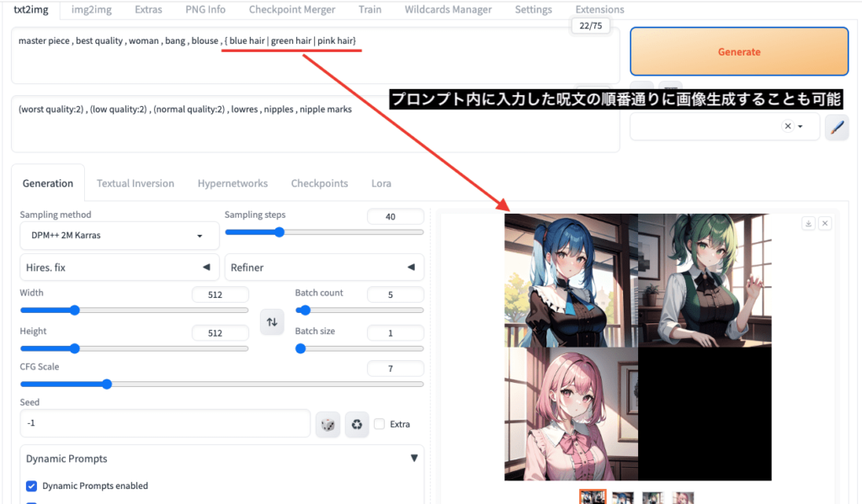Click the CFG Scale value field
The width and height of the screenshot is (862, 504).
pyautogui.click(x=396, y=369)
